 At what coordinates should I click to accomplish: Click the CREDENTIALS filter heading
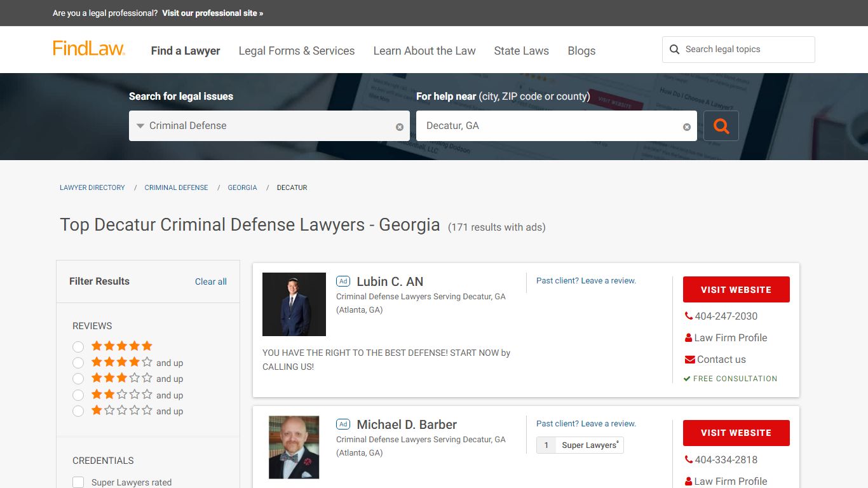tap(103, 461)
